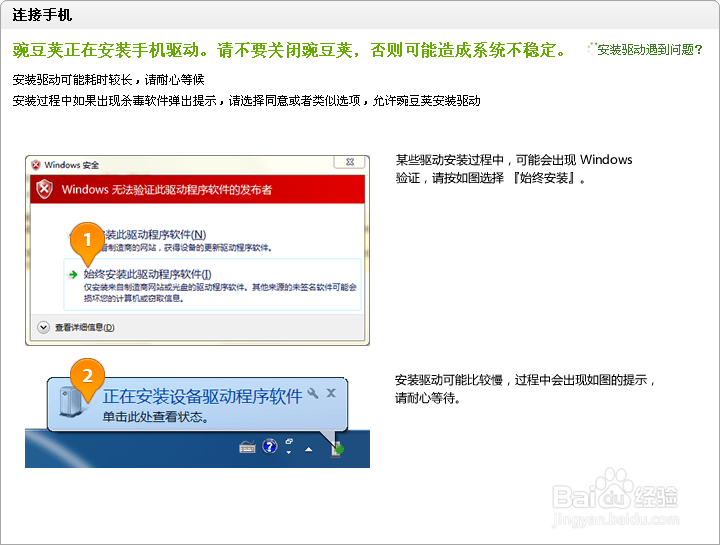
Task: Click the Windows 安全 title bar shield icon
Action: tap(36, 165)
